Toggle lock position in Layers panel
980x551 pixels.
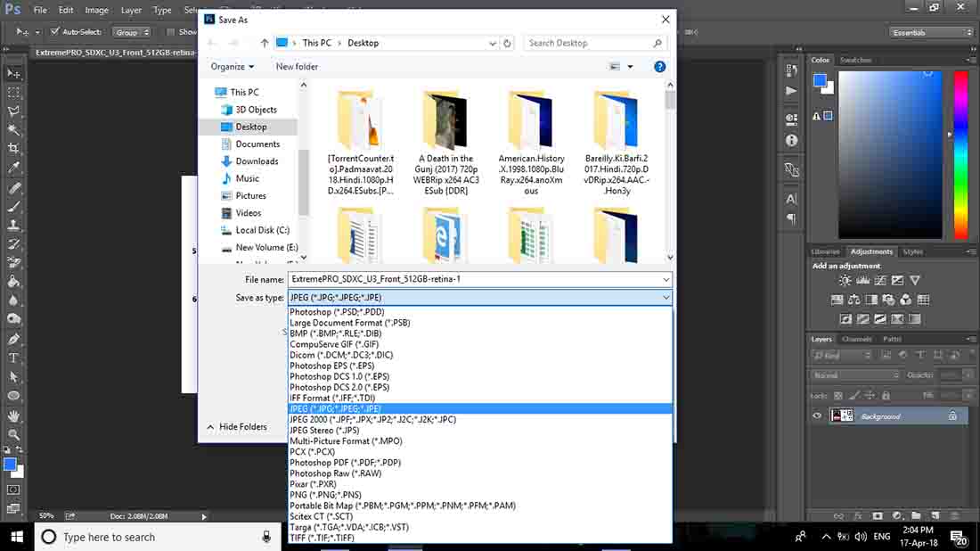click(x=870, y=395)
